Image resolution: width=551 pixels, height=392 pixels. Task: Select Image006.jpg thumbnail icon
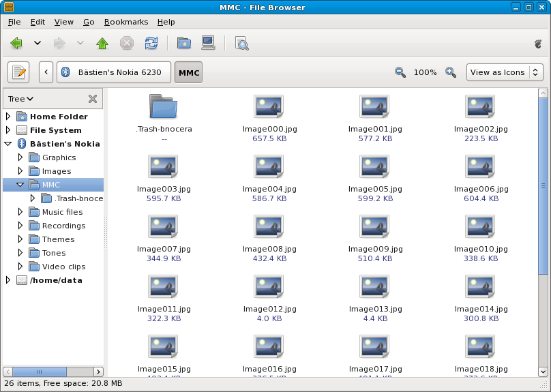[480, 166]
